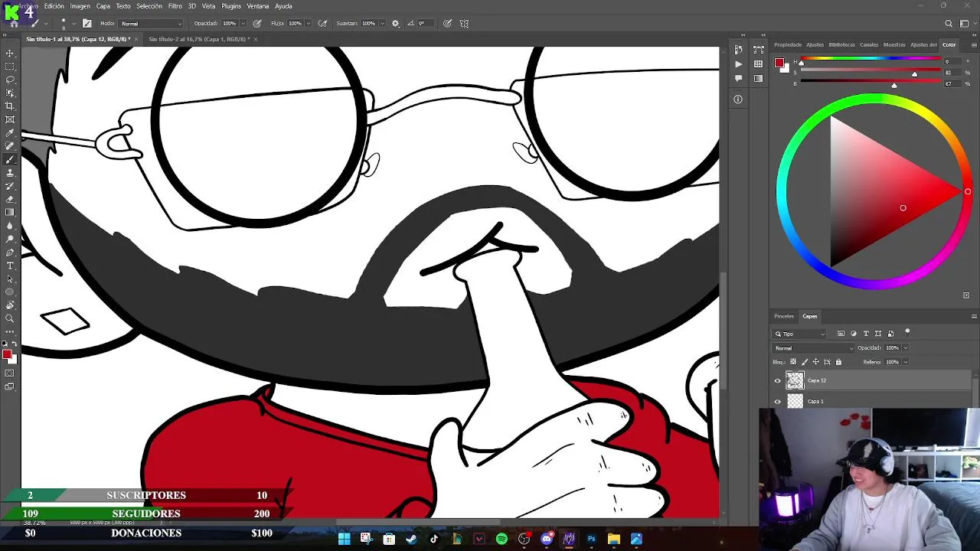Select the Gradient tool
This screenshot has width=980, height=551.
(10, 213)
